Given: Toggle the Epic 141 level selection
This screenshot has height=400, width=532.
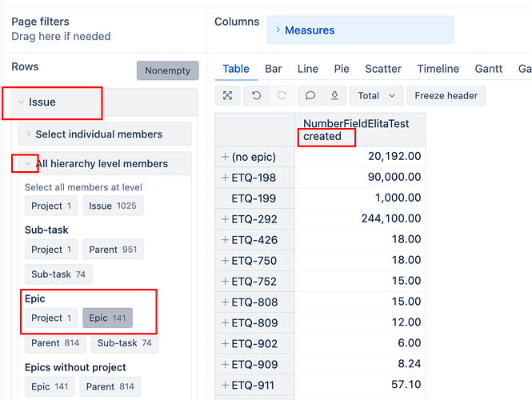Looking at the screenshot, I should point(107,318).
